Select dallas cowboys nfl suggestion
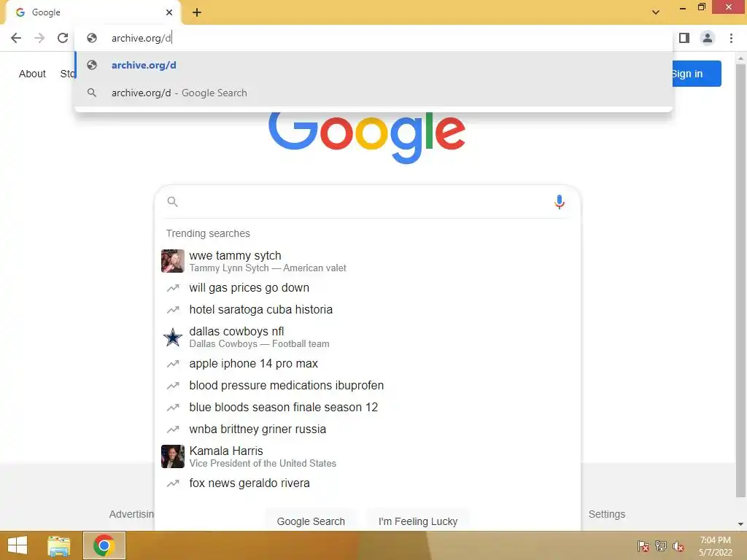Image resolution: width=747 pixels, height=560 pixels. pyautogui.click(x=367, y=337)
